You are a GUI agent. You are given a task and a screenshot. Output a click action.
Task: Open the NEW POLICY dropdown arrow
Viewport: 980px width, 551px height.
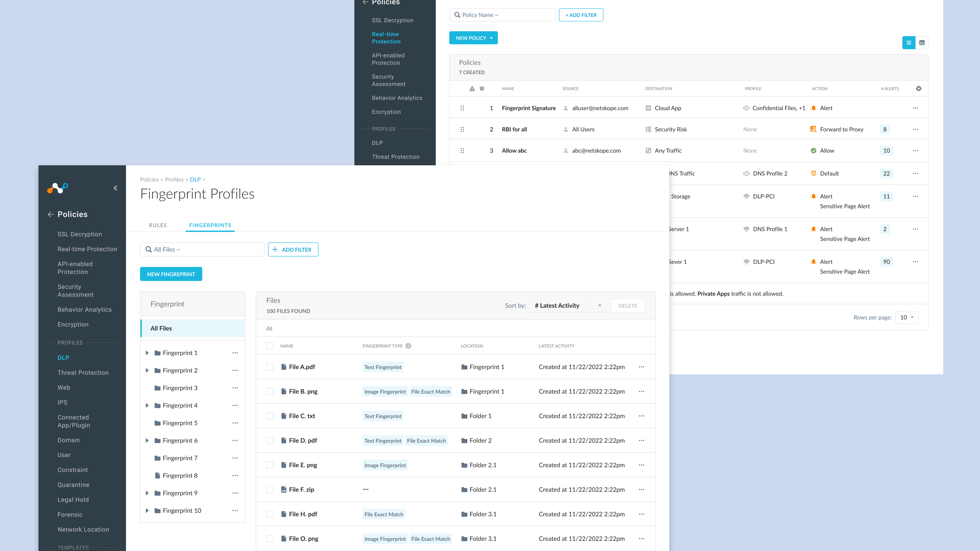[x=491, y=38]
